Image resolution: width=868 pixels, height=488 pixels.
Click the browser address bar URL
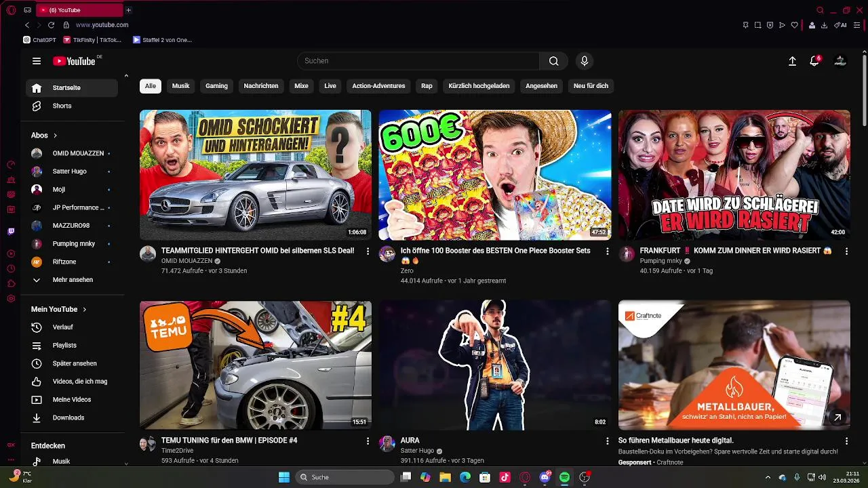(102, 25)
